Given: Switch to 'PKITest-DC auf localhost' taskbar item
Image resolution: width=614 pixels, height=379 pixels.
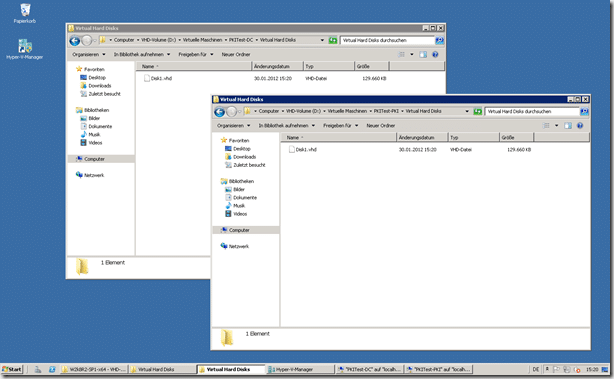Looking at the screenshot, I should pyautogui.click(x=369, y=369).
